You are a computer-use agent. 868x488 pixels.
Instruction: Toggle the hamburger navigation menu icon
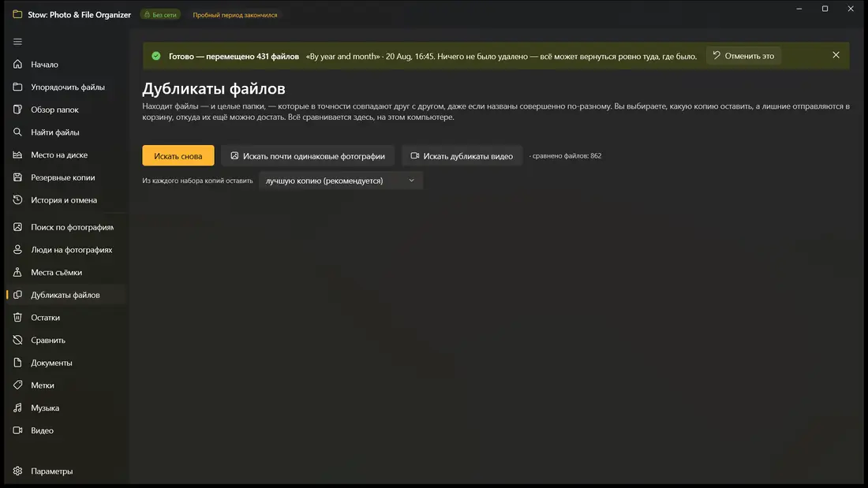click(x=17, y=42)
